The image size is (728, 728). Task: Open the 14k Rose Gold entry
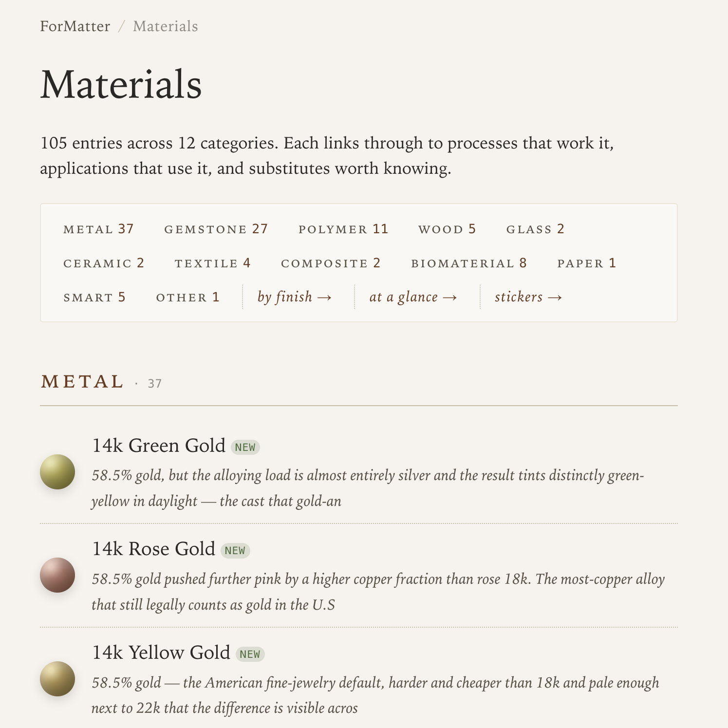point(152,549)
